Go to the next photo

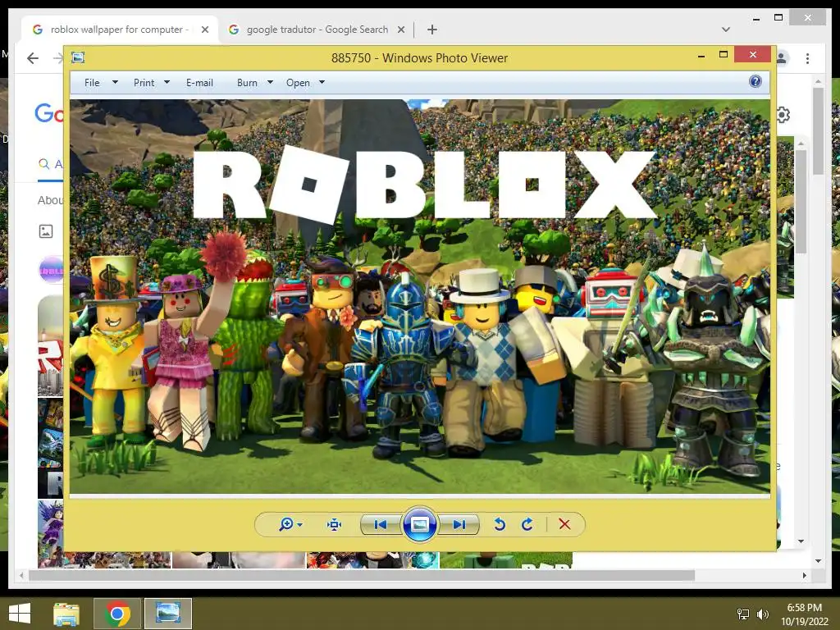pyautogui.click(x=459, y=524)
